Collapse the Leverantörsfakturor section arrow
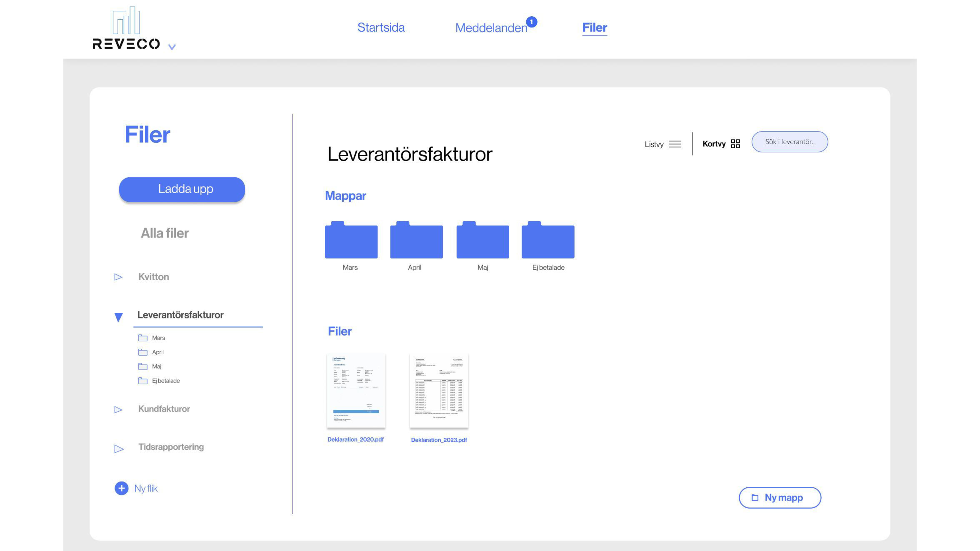 click(x=118, y=317)
